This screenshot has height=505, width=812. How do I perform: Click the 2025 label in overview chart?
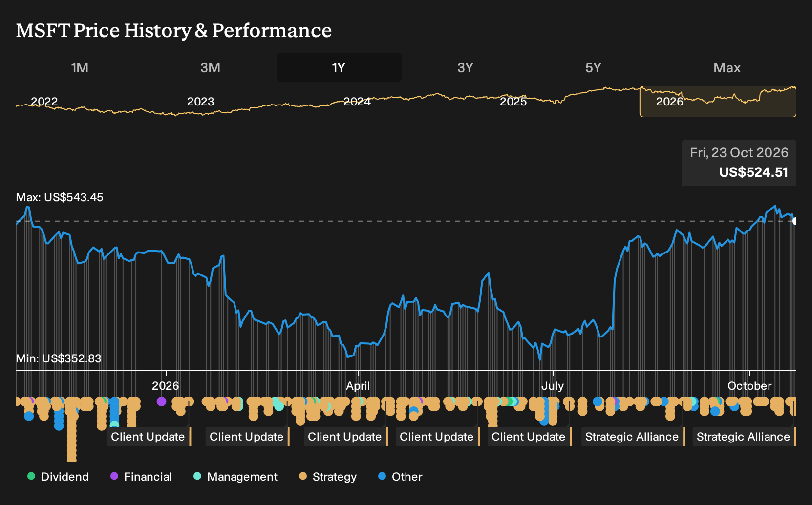(x=513, y=102)
